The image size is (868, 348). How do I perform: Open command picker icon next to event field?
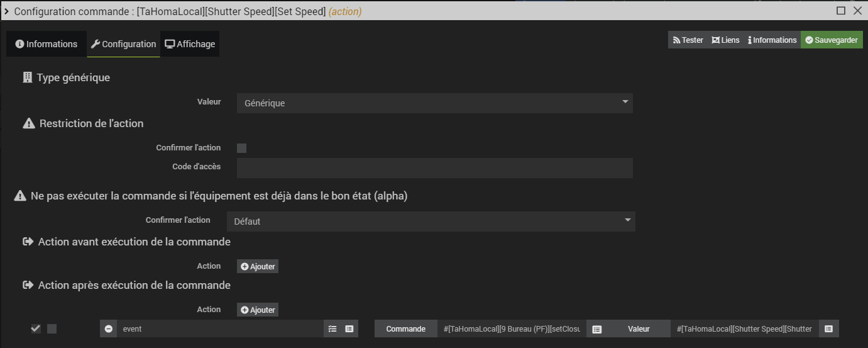pyautogui.click(x=349, y=328)
